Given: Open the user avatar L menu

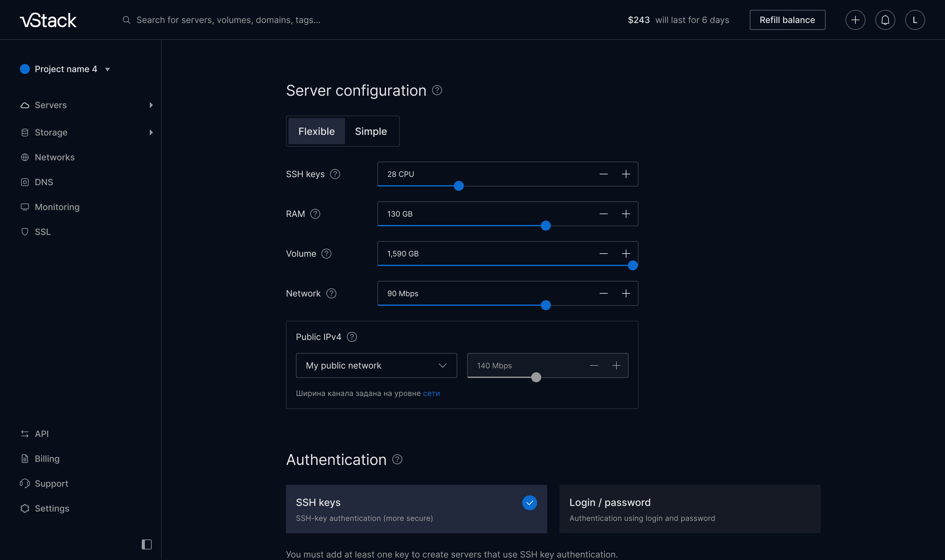Looking at the screenshot, I should coord(915,20).
